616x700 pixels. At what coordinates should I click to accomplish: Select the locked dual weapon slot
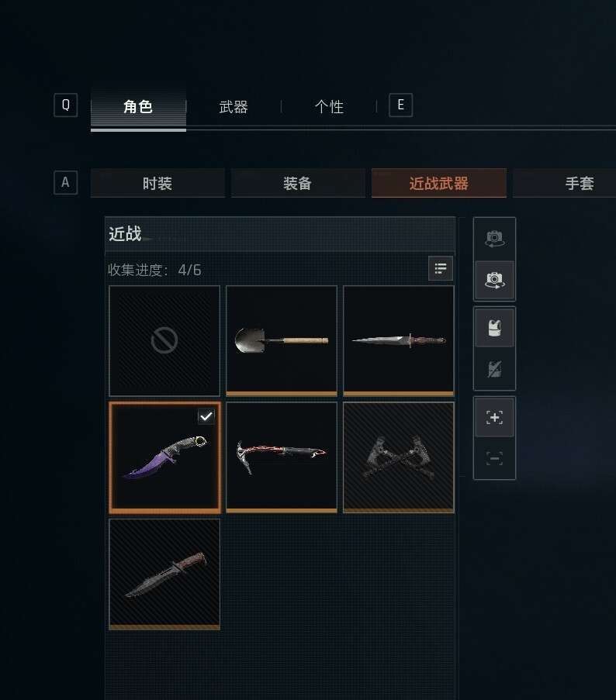pos(399,457)
